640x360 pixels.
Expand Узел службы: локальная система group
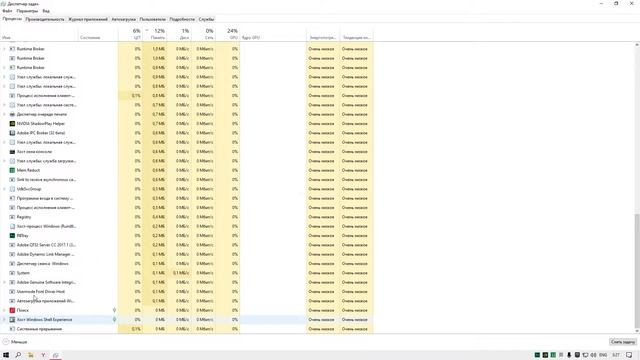[x=4, y=105]
